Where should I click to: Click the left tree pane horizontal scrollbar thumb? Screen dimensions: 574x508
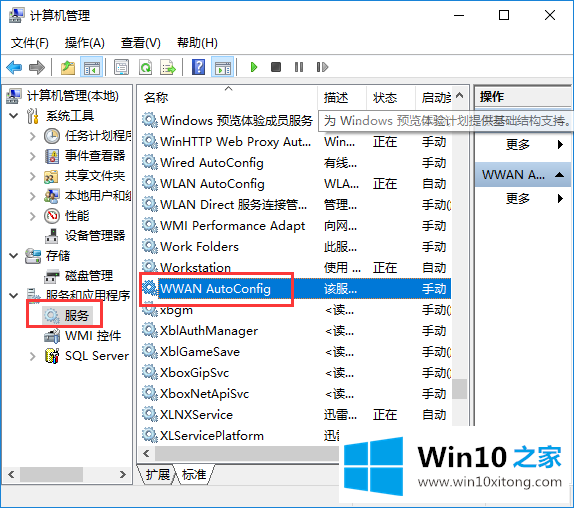[x=51, y=475]
